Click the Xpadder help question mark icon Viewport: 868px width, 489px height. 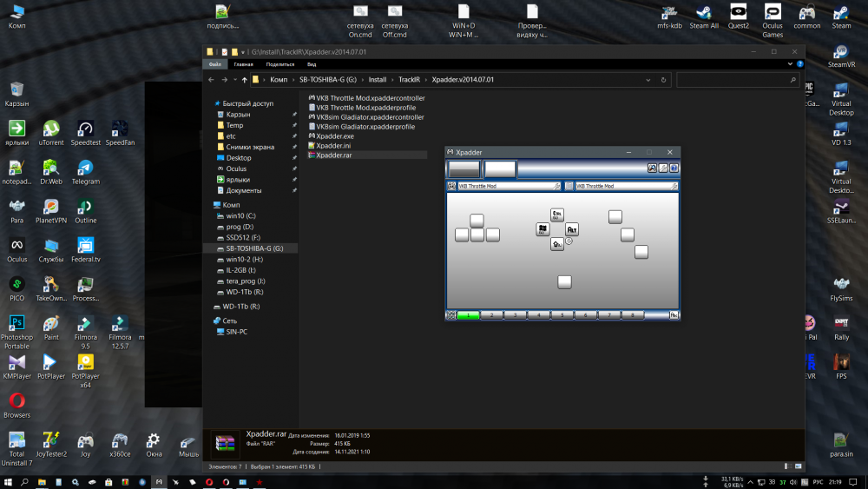click(x=674, y=169)
